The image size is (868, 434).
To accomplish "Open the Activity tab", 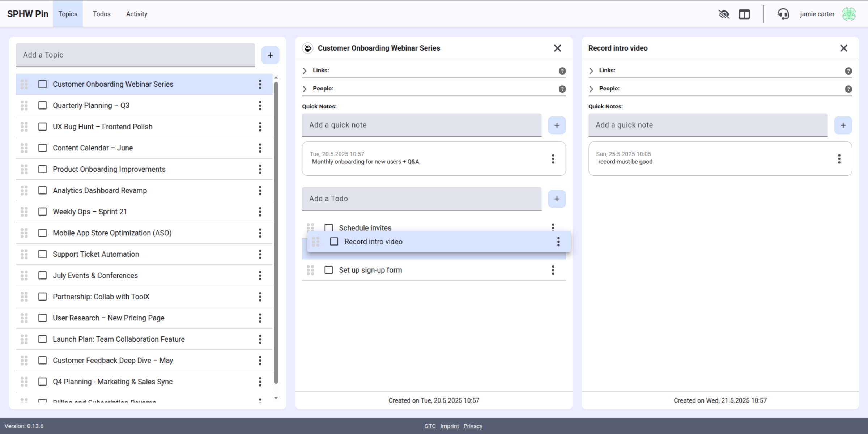I will point(137,14).
